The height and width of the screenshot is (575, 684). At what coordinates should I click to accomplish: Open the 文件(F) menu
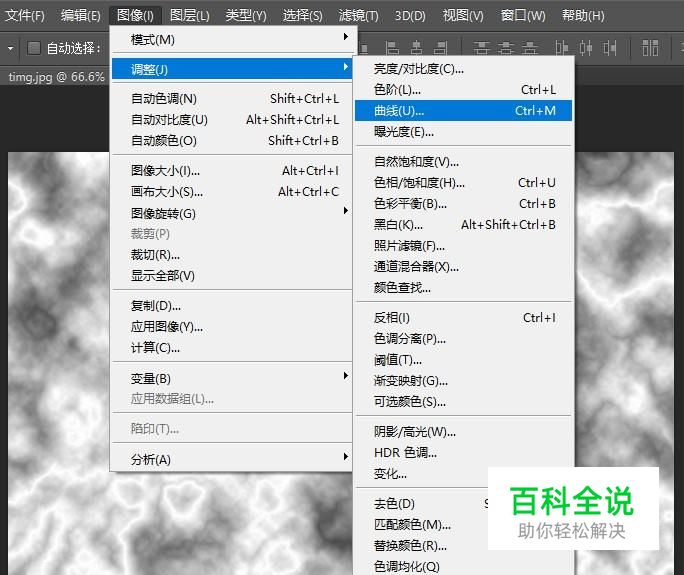[24, 16]
